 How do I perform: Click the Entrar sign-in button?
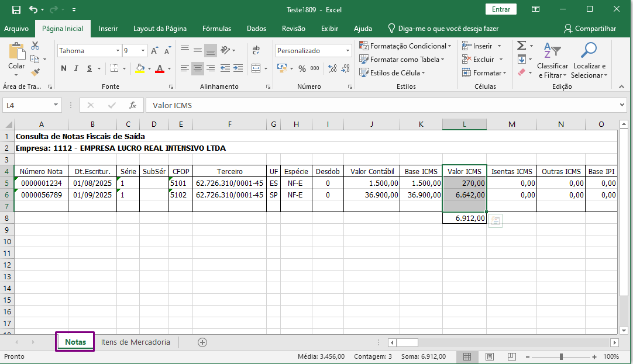[501, 9]
